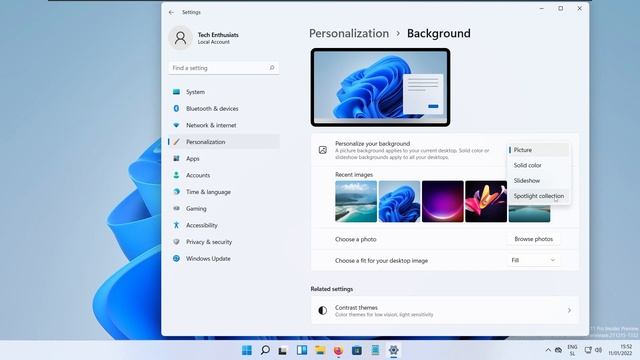The width and height of the screenshot is (640, 360).
Task: Click the desktop preview image
Action: click(x=380, y=87)
